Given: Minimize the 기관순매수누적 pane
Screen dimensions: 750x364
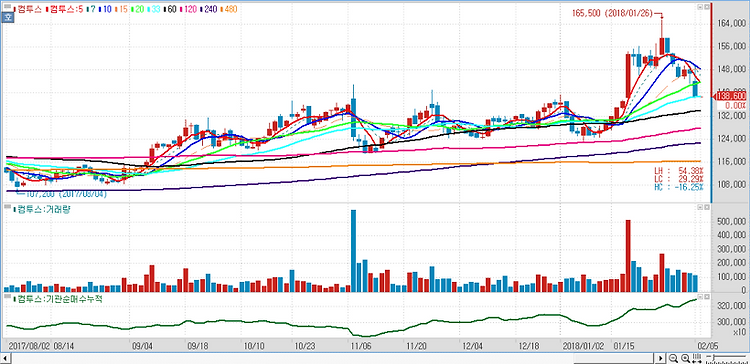Looking at the screenshot, I should tap(699, 297).
